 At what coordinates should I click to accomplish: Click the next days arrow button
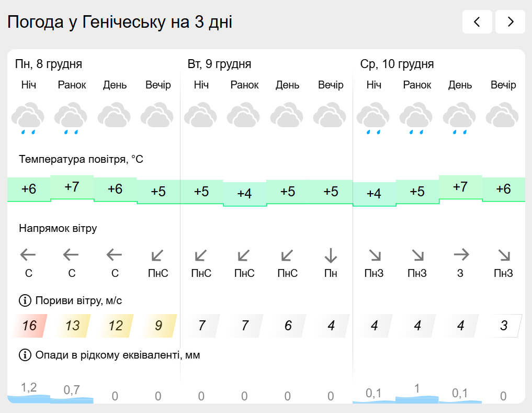(x=510, y=21)
